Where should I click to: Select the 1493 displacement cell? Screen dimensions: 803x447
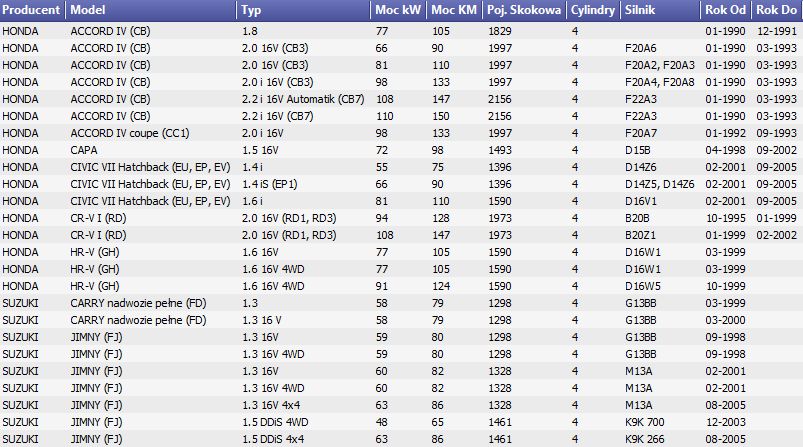500,150
